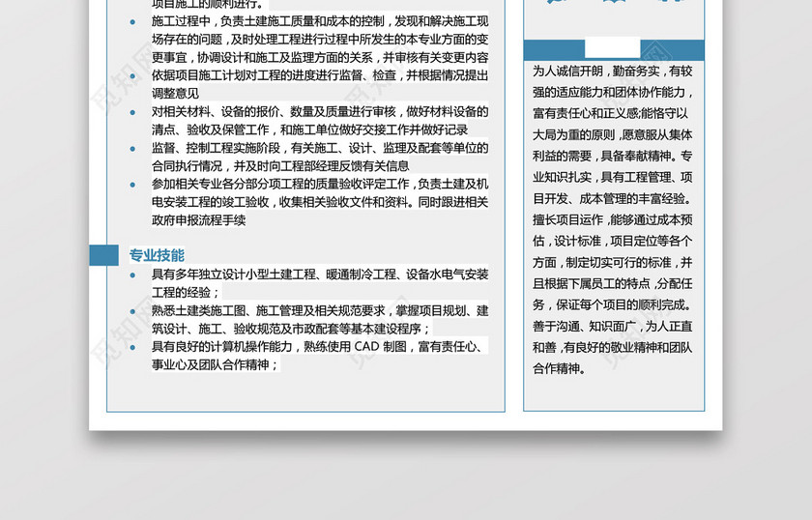Select the sidebar line 务,保证每个项目的顺利完成

613,304
